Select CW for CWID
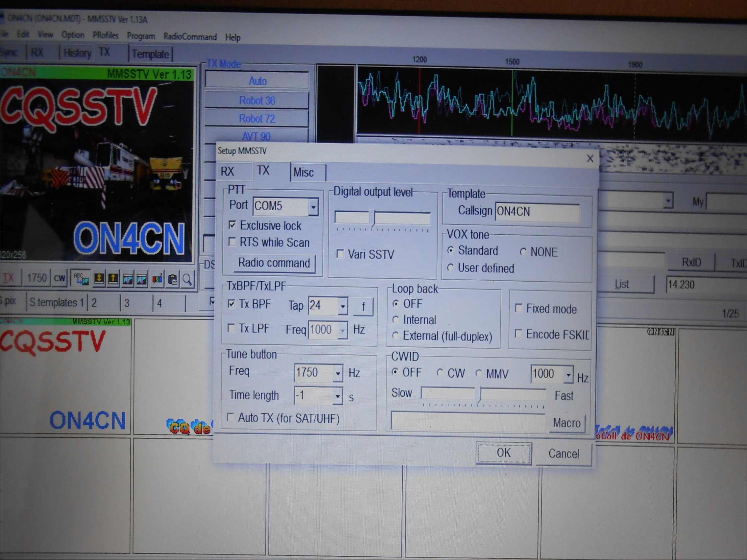This screenshot has width=747, height=560. pos(440,373)
